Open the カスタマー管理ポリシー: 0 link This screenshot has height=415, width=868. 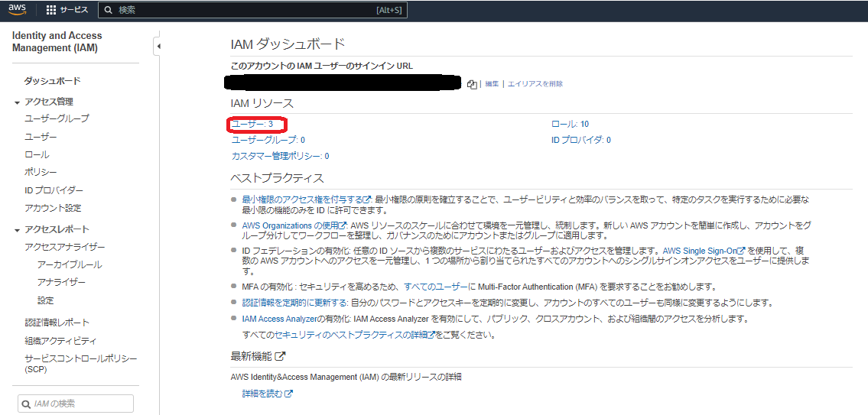click(280, 156)
